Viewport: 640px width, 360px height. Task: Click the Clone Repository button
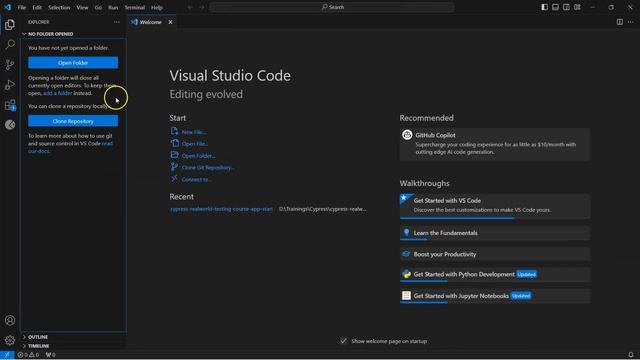click(73, 121)
